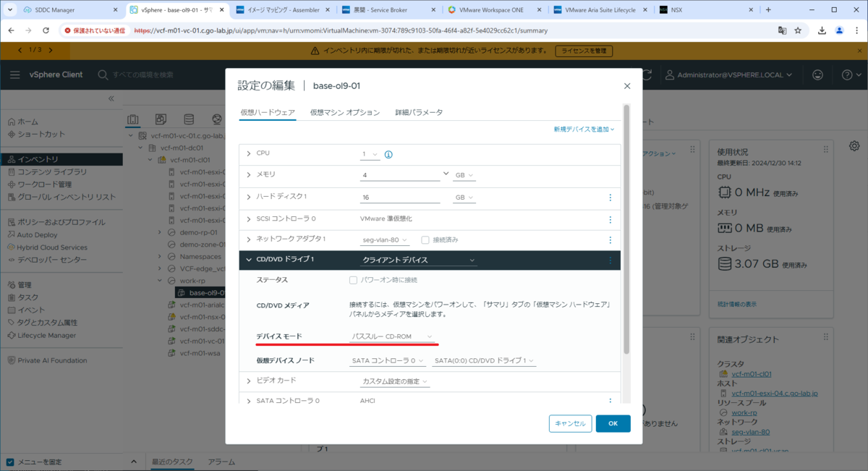
Task: Expand the memory section
Action: pyautogui.click(x=249, y=175)
